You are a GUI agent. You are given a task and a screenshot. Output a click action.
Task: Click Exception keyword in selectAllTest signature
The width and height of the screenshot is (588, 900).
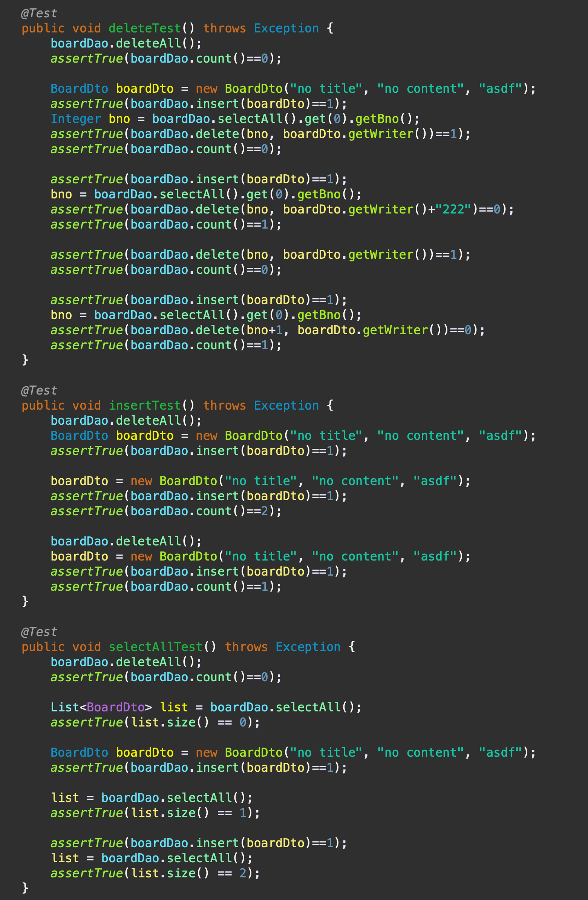(x=308, y=647)
